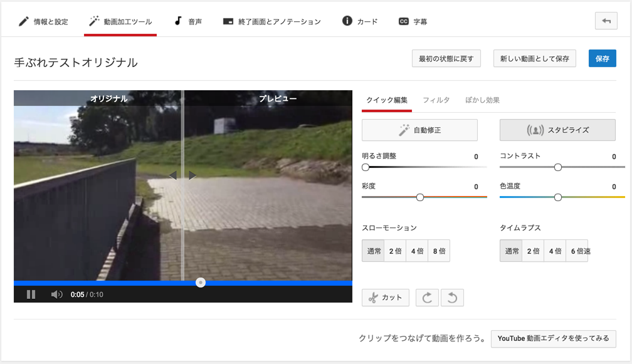Image resolution: width=632 pixels, height=364 pixels.
Task: Select タイムラプス 4 倍
Action: click(555, 251)
